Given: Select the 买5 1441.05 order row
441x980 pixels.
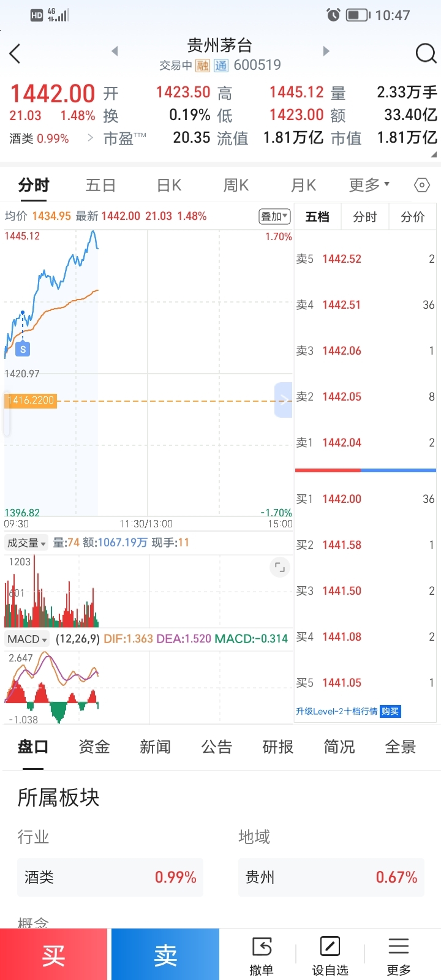Looking at the screenshot, I should 365,683.
